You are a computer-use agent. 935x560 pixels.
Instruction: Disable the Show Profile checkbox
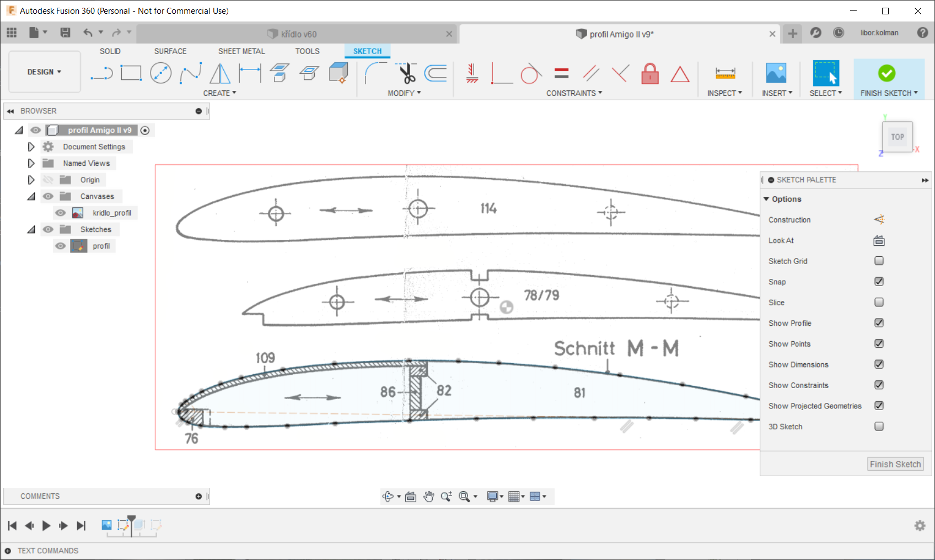(879, 323)
